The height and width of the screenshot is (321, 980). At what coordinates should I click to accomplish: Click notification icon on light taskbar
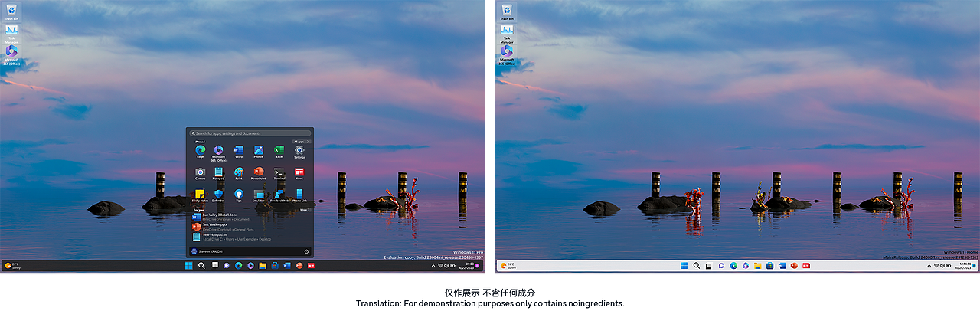(x=974, y=266)
